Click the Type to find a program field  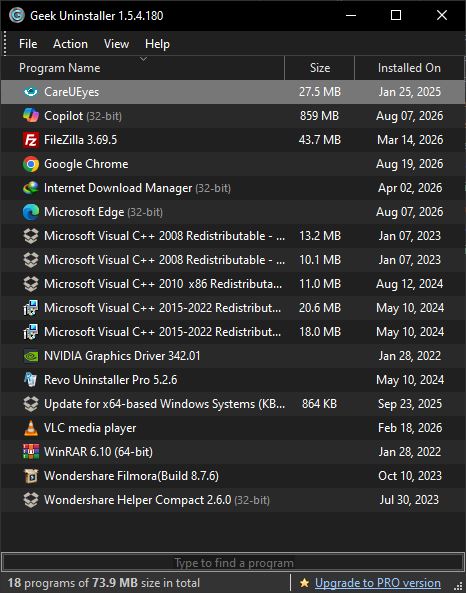tap(233, 563)
